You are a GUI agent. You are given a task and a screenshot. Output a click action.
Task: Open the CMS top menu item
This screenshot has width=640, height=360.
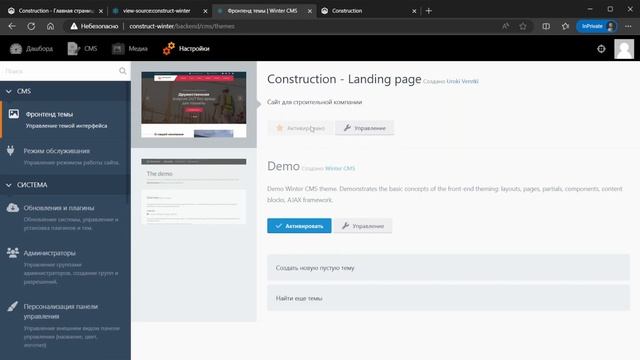point(82,49)
